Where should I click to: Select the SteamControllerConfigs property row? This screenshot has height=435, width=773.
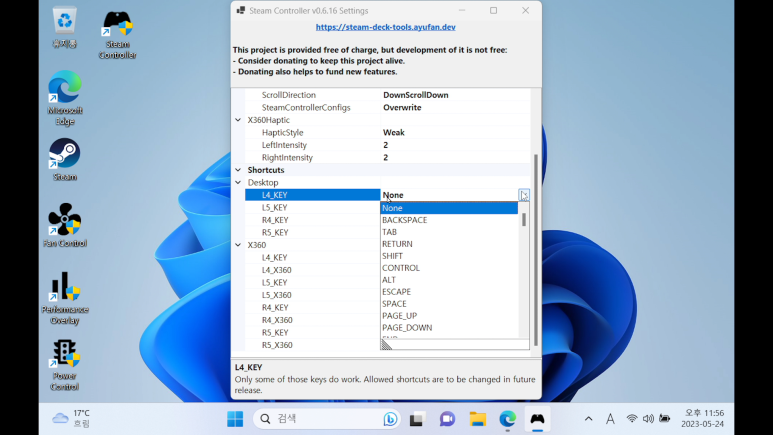click(x=388, y=108)
